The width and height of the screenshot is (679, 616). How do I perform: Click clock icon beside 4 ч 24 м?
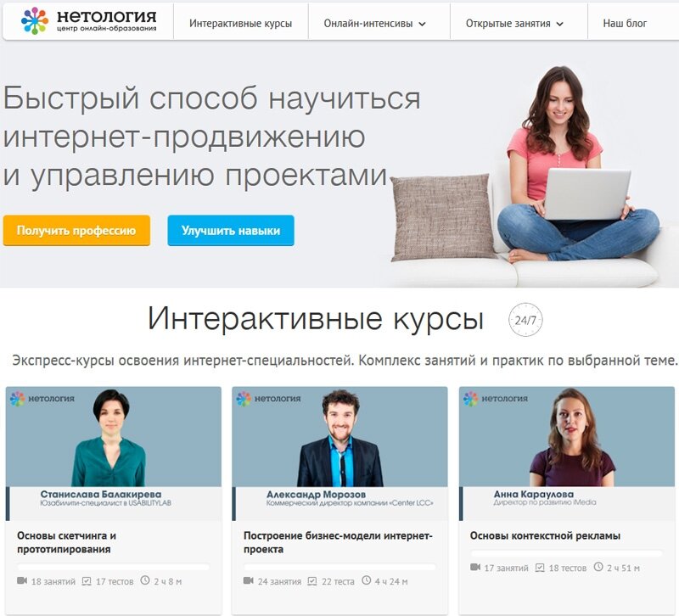[x=367, y=580]
